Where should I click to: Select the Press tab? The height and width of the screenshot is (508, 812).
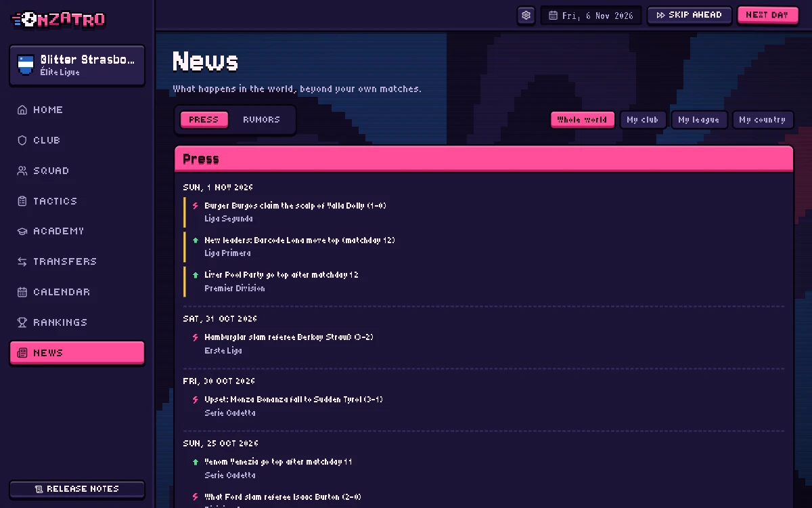(204, 120)
